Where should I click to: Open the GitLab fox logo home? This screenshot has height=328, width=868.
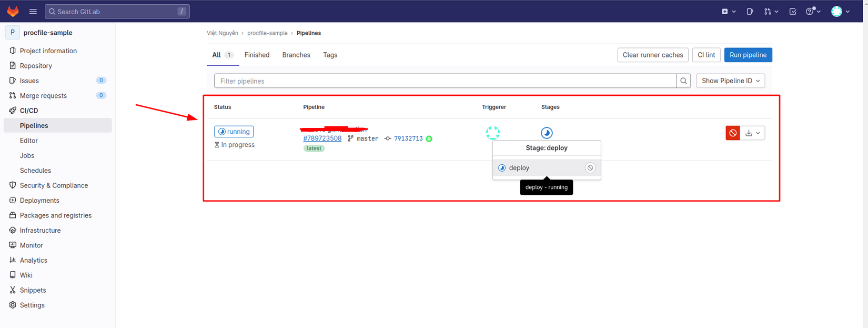(x=13, y=11)
